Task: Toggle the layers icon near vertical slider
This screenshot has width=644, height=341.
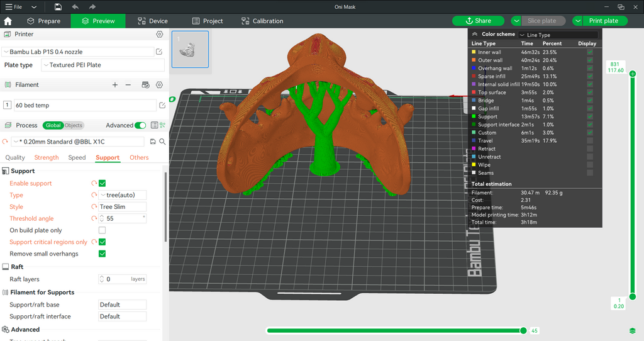Action: coord(633,331)
